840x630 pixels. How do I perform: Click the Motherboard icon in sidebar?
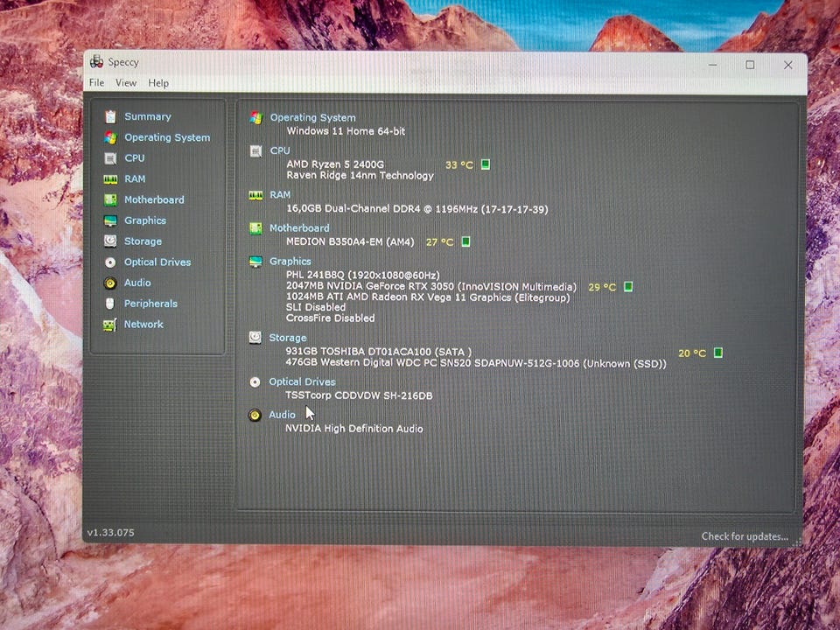coord(110,199)
